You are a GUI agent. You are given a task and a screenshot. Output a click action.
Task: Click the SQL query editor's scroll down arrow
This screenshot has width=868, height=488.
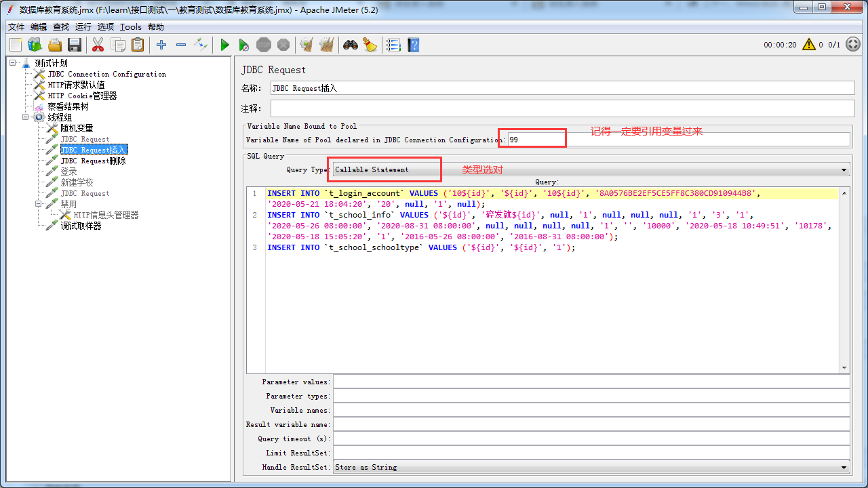(844, 368)
